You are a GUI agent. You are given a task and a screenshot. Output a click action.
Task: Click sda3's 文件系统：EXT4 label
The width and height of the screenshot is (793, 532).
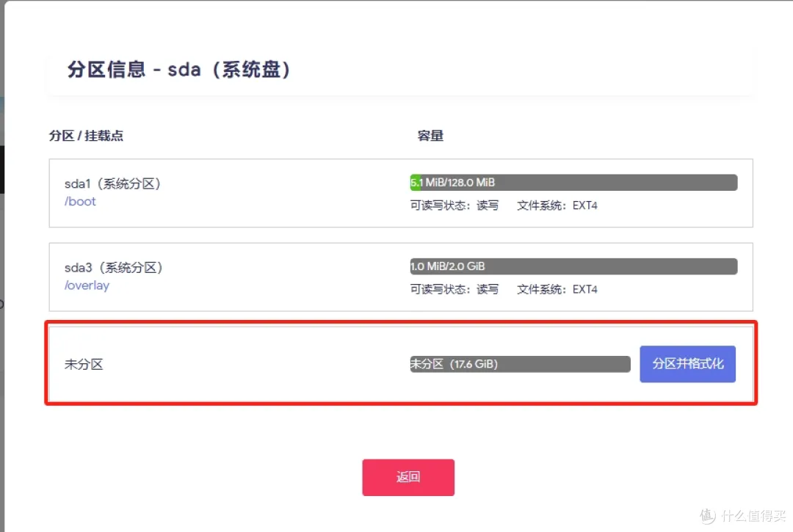[x=557, y=289]
